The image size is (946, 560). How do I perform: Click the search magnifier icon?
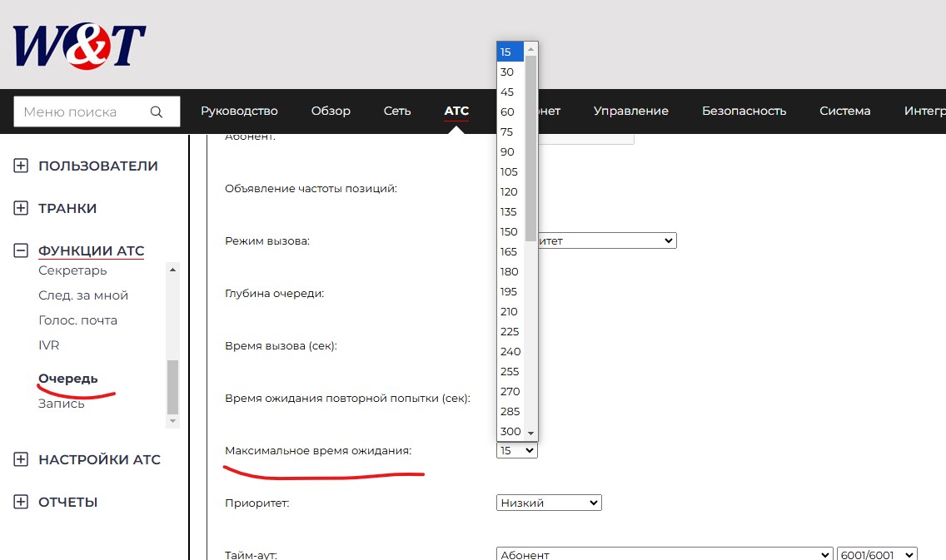pyautogui.click(x=157, y=112)
